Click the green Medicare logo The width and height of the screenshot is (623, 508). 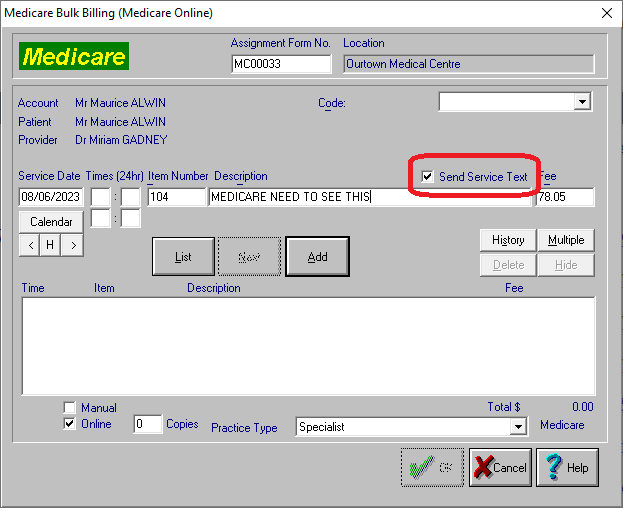pyautogui.click(x=74, y=56)
